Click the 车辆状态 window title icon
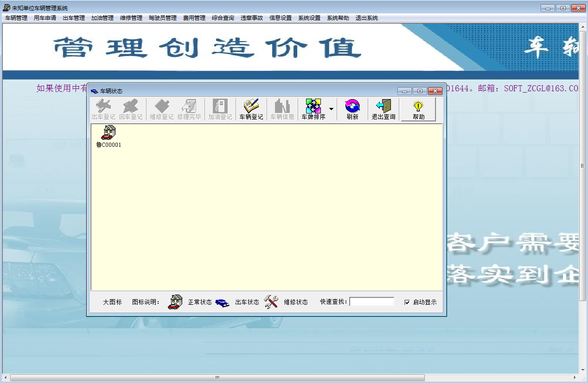 (x=94, y=91)
